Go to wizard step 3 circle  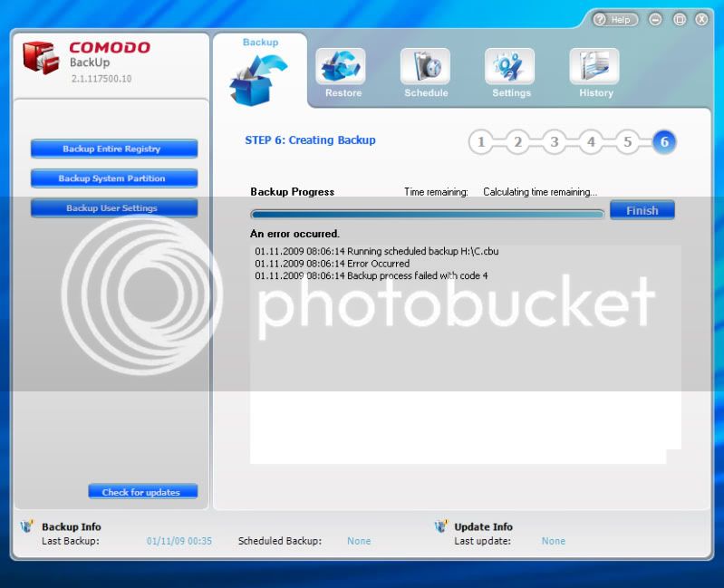(554, 141)
